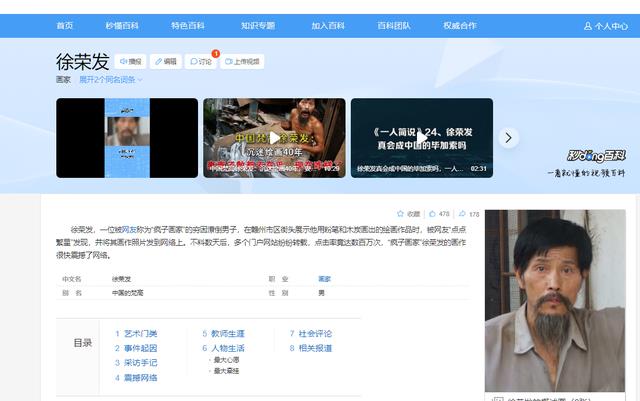Image resolution: width=640 pixels, height=401 pixels.
Task: Jump to subsection 最大心愿
Action: tap(227, 360)
